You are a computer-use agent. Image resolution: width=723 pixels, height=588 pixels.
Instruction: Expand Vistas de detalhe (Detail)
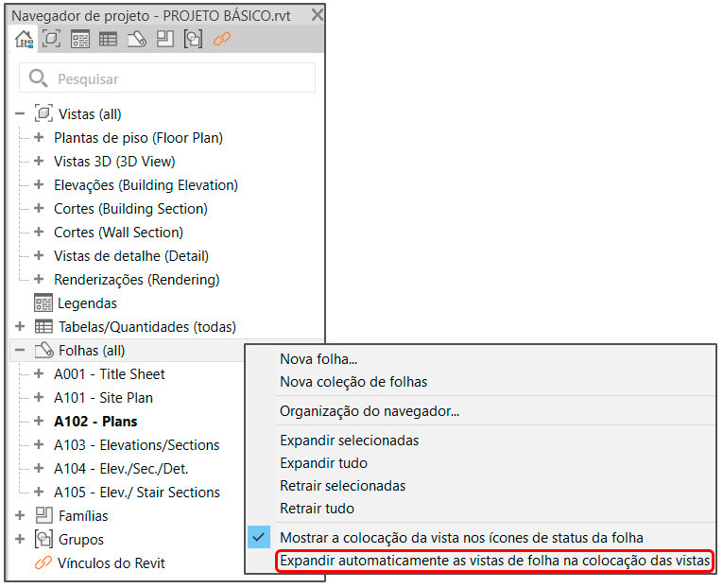[x=39, y=255]
